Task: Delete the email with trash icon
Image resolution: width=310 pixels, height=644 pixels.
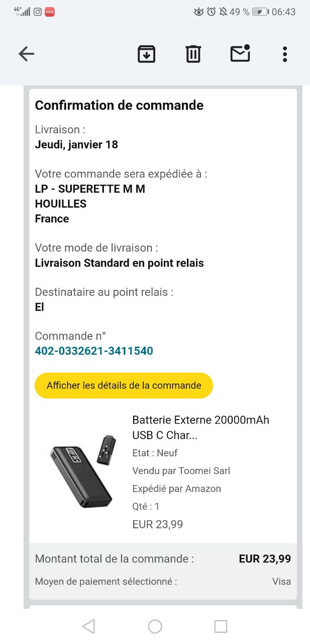Action: pos(193,54)
